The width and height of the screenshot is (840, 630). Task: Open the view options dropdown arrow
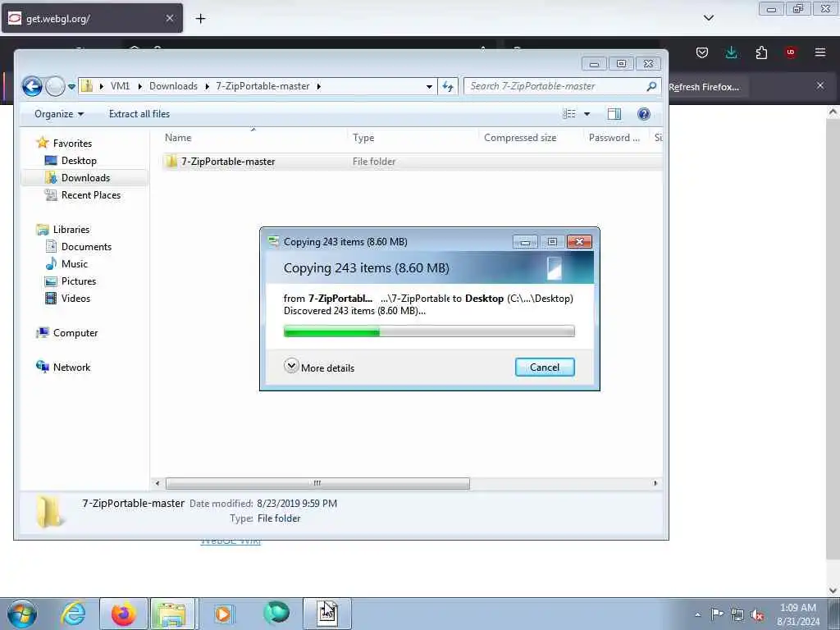tap(587, 113)
